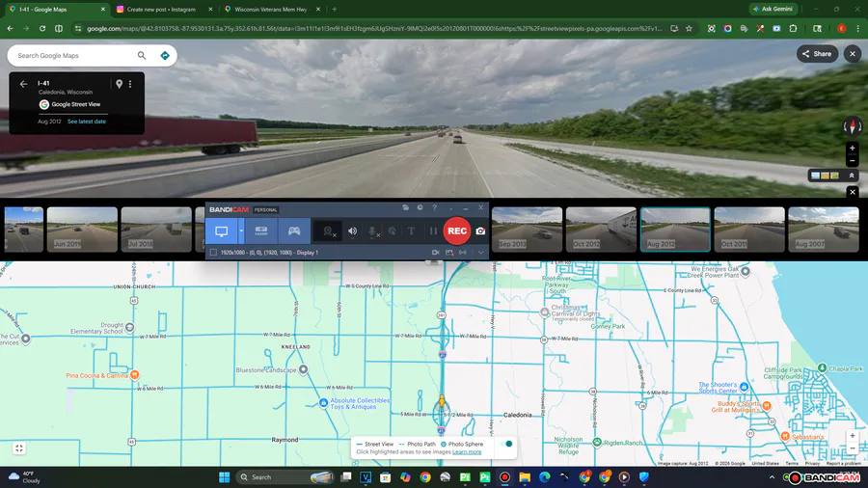Screen dimensions: 868x488
Task: Click See latest date link
Action: coord(87,122)
